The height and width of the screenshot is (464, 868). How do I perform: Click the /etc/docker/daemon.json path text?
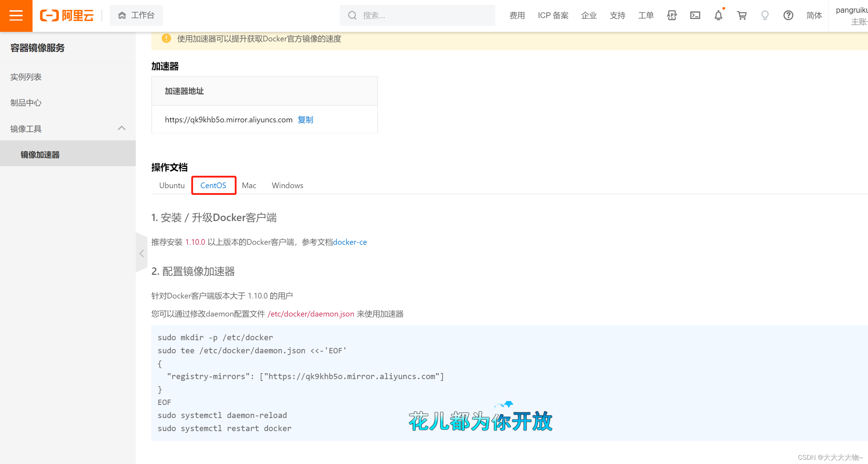(311, 314)
